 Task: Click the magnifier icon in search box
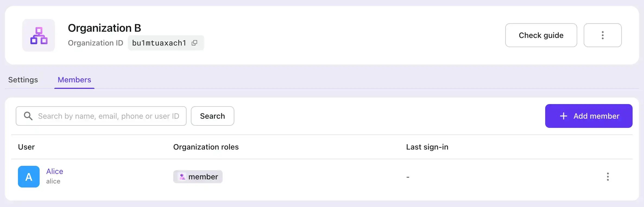click(x=28, y=116)
